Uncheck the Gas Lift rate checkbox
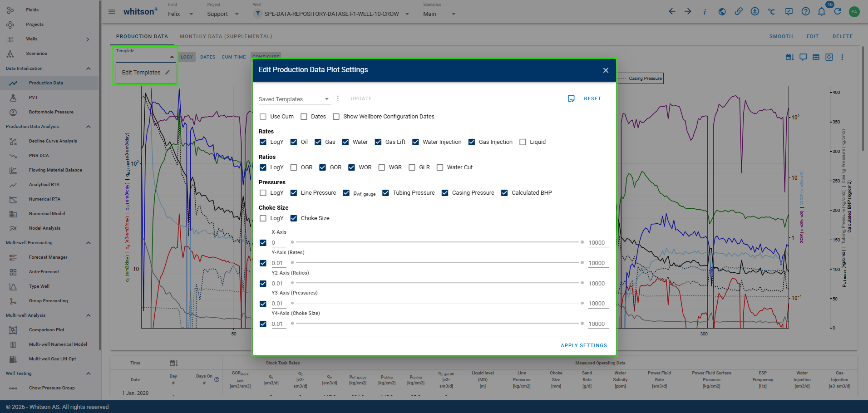This screenshot has height=413, width=868. click(378, 142)
